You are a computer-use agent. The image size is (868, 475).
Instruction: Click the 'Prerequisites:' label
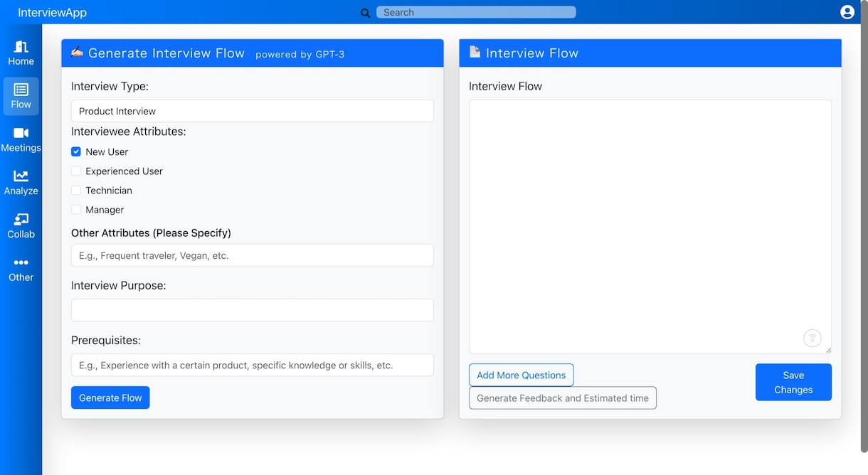click(x=106, y=340)
